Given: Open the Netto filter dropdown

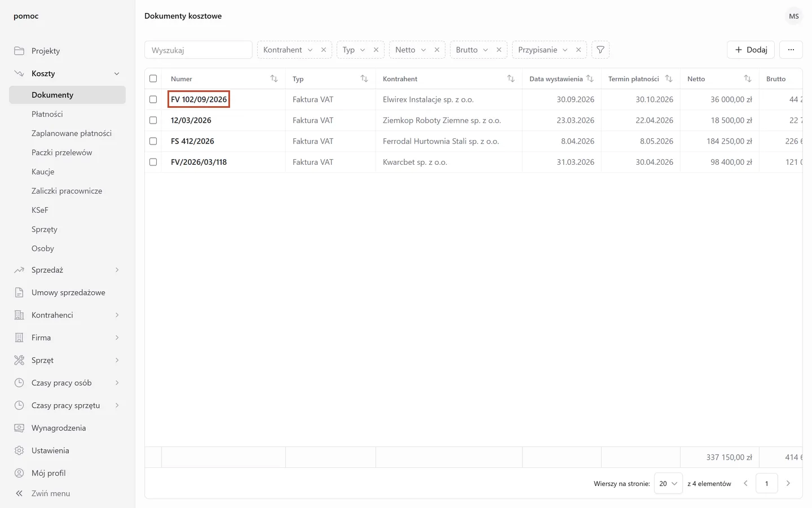Looking at the screenshot, I should (x=410, y=50).
